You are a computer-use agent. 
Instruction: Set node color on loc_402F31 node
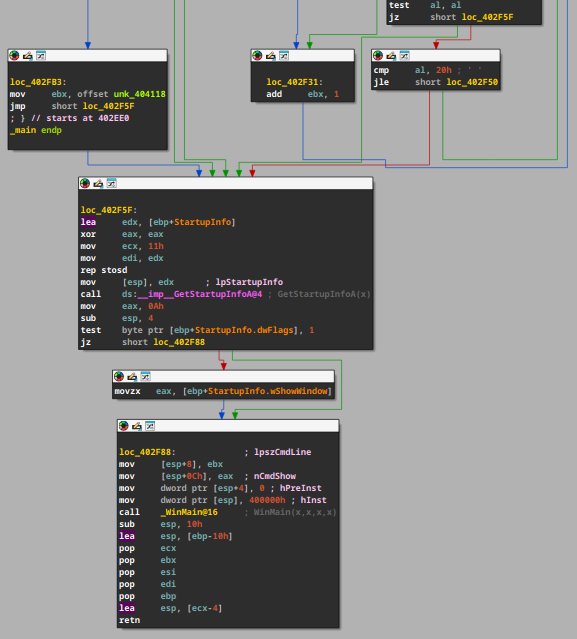(257, 55)
